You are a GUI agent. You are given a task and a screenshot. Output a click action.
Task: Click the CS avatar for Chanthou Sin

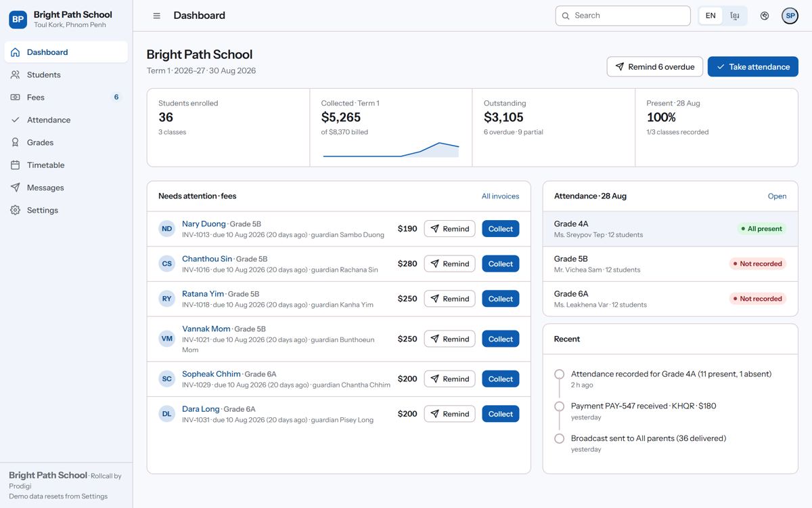[166, 263]
